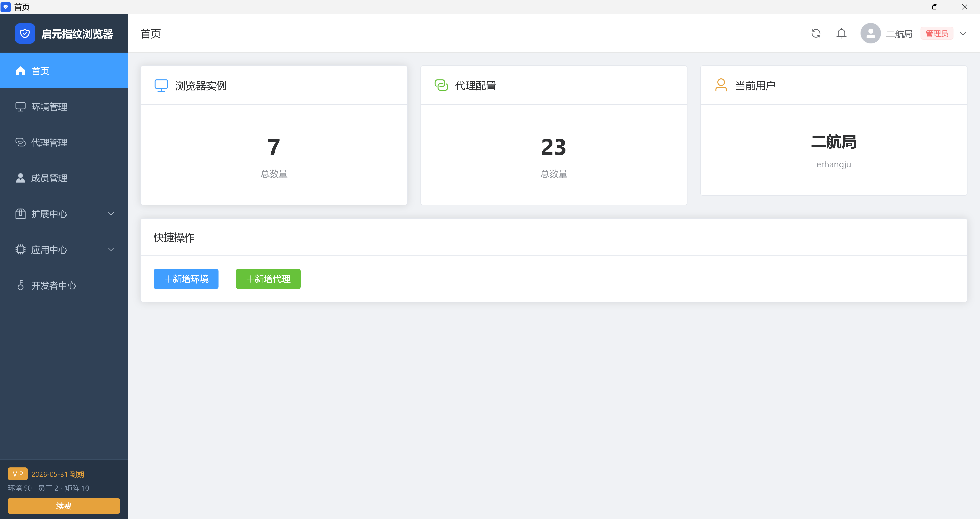The height and width of the screenshot is (519, 980).
Task: Open notifications via the bell icon
Action: (842, 33)
